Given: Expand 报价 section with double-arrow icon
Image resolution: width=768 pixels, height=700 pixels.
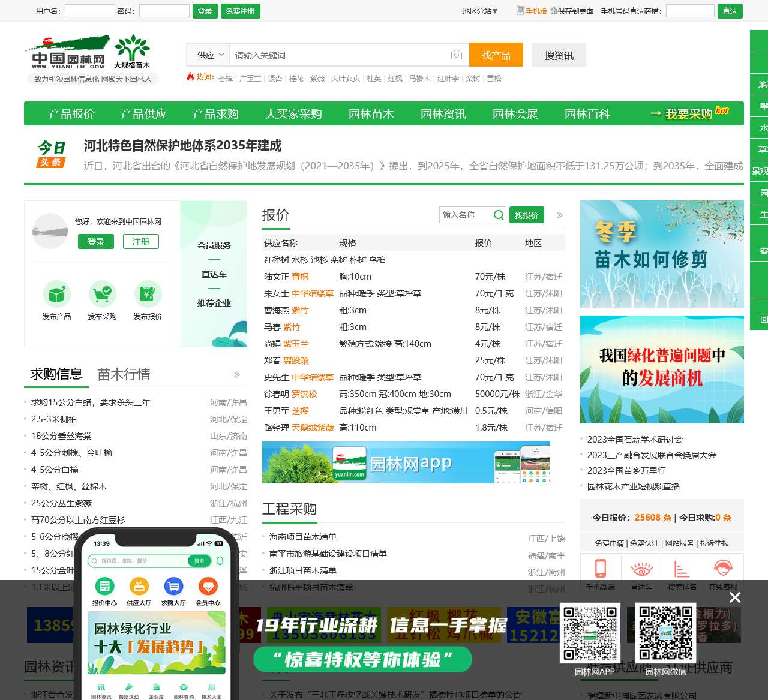Looking at the screenshot, I should coord(560,215).
